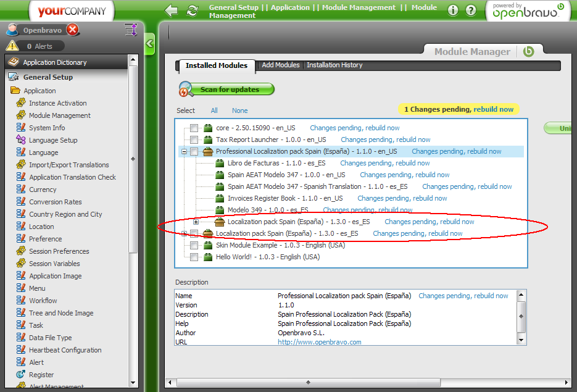The image size is (577, 392).
Task: Click the Scan for updates magnifier icon
Action: tap(186, 89)
